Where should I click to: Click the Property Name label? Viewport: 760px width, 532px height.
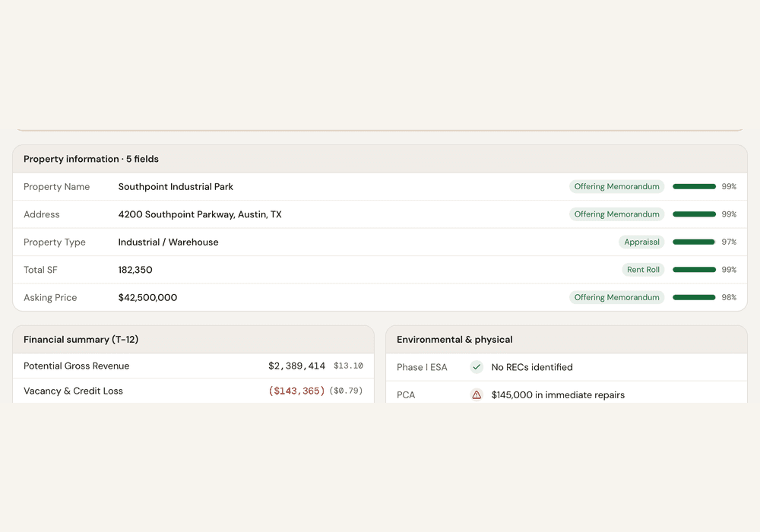pyautogui.click(x=57, y=186)
